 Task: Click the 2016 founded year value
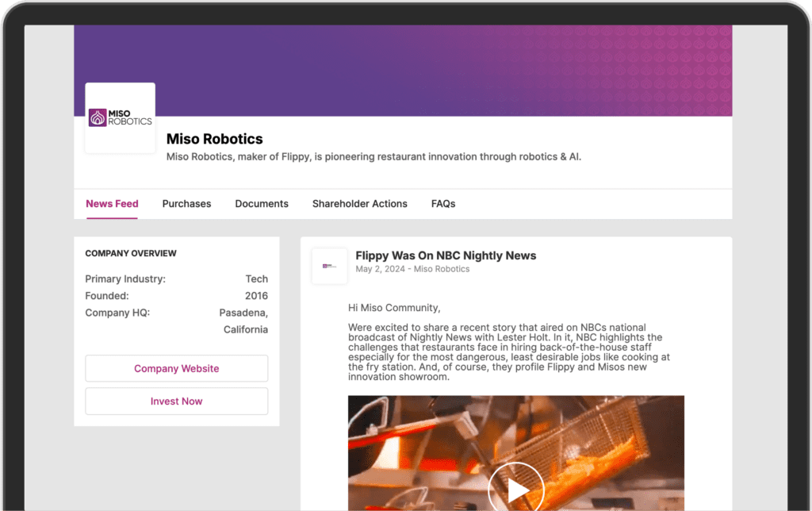(256, 296)
